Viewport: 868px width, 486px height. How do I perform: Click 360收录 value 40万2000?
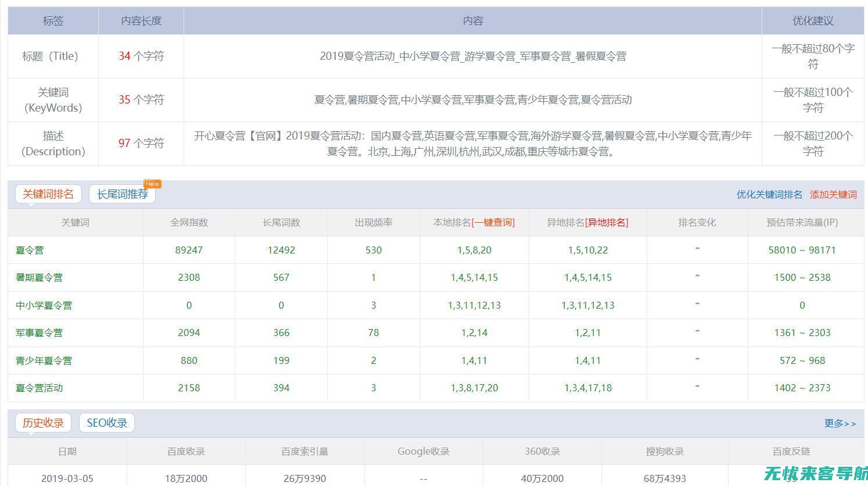click(542, 479)
